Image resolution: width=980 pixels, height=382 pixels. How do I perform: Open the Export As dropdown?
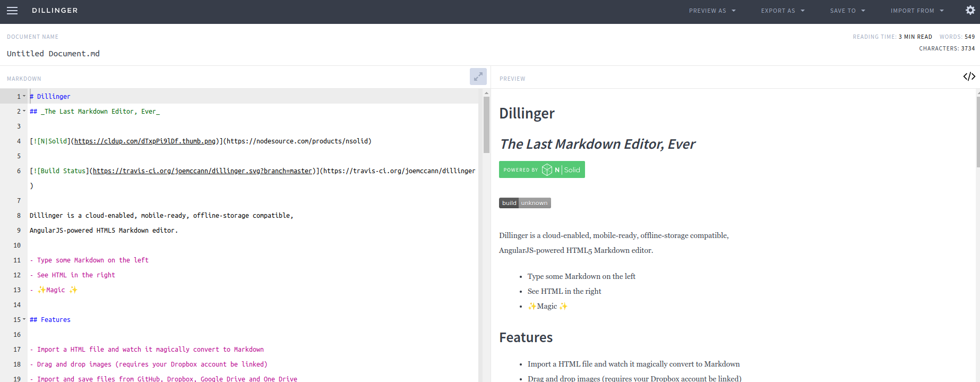(783, 11)
